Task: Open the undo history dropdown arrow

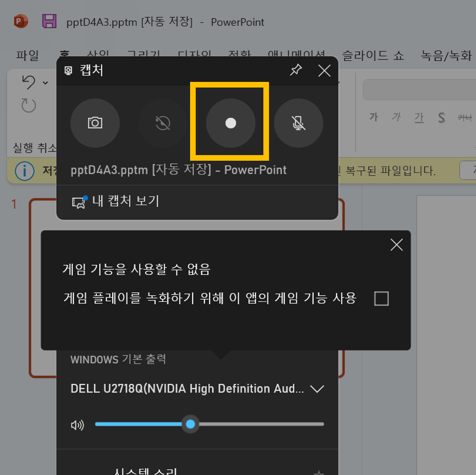Action: coord(45,82)
